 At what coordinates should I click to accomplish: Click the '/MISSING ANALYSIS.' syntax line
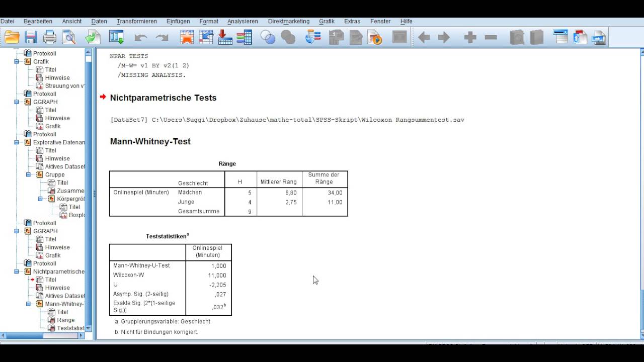[x=152, y=75]
